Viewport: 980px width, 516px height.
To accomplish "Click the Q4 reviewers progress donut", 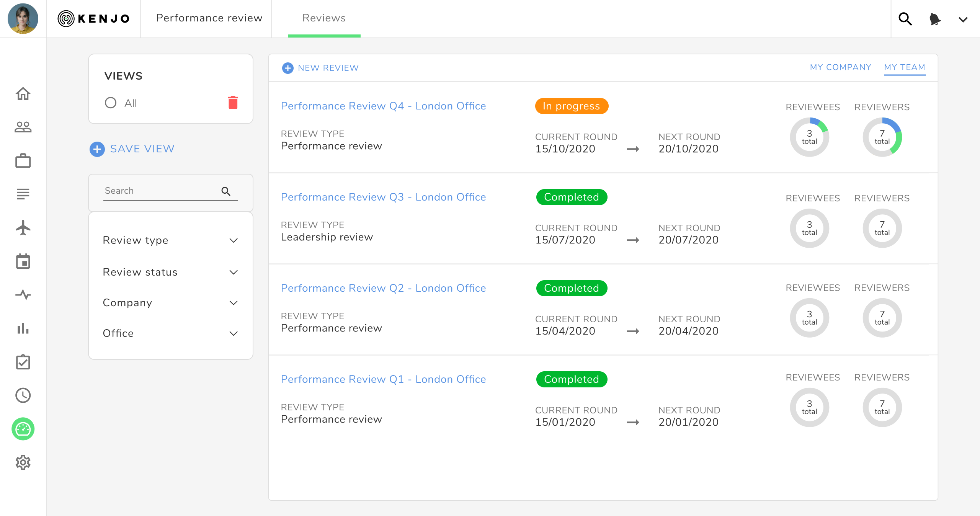I will [x=882, y=137].
